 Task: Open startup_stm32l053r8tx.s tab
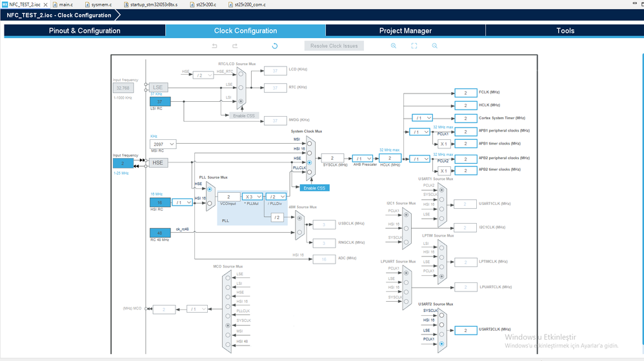[151, 5]
